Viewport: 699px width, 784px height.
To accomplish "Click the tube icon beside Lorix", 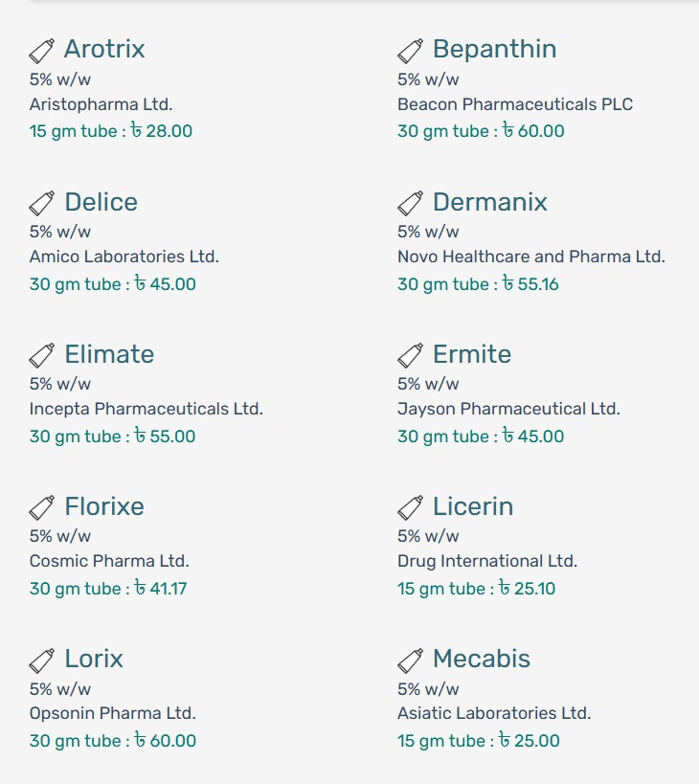I will (41, 660).
